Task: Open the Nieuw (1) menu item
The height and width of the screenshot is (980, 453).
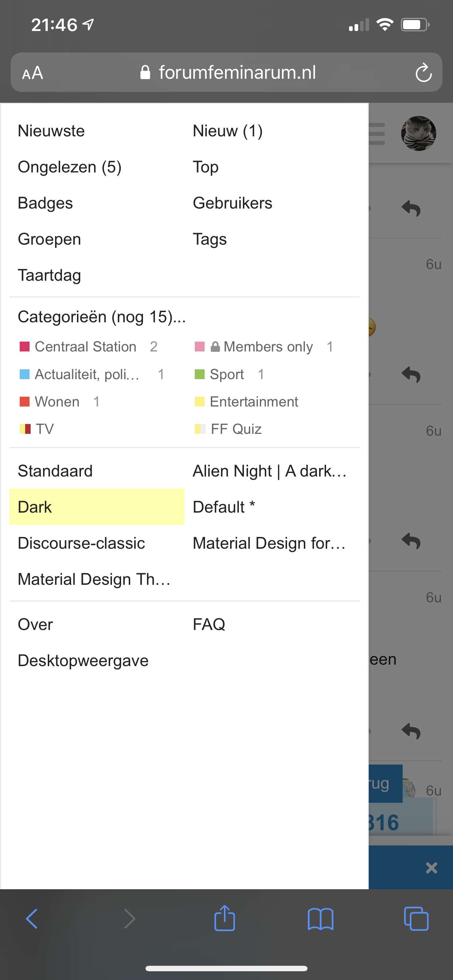Action: pos(228,131)
